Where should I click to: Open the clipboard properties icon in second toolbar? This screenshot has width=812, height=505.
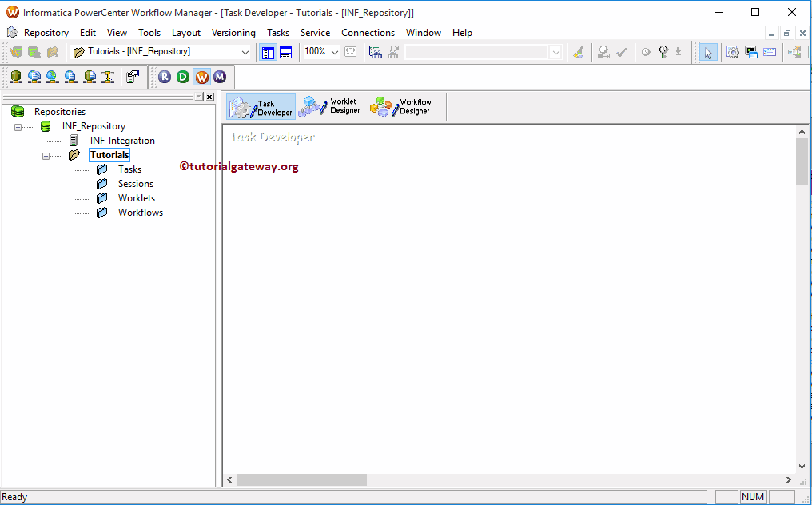133,77
